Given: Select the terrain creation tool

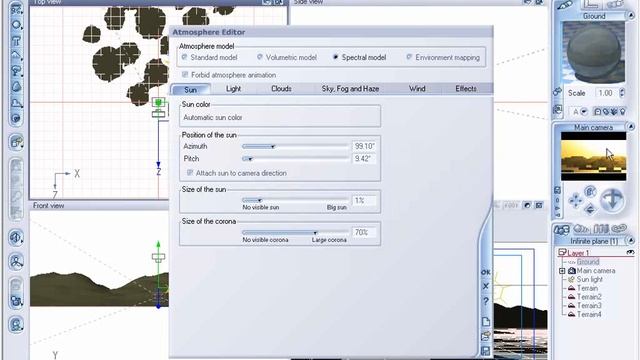Looking at the screenshot, I should 16,56.
